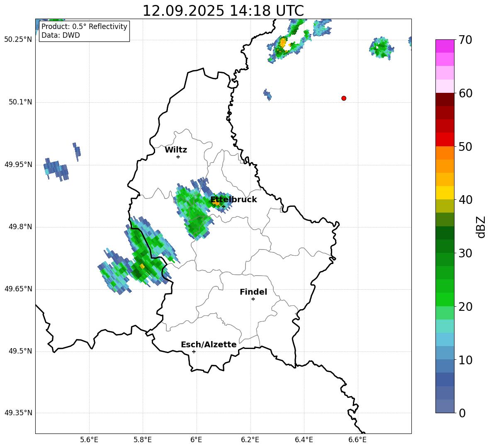Click the dark red colorbar segment below 60

click(445, 99)
